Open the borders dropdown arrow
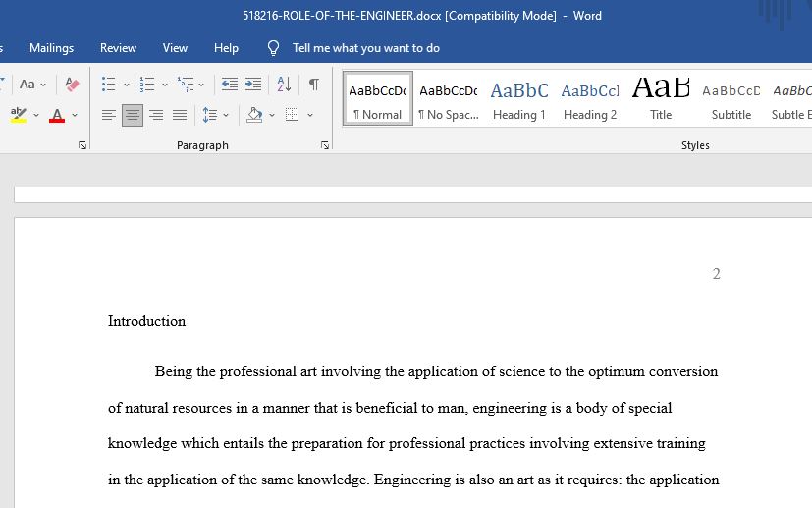This screenshot has height=508, width=812. 310,115
